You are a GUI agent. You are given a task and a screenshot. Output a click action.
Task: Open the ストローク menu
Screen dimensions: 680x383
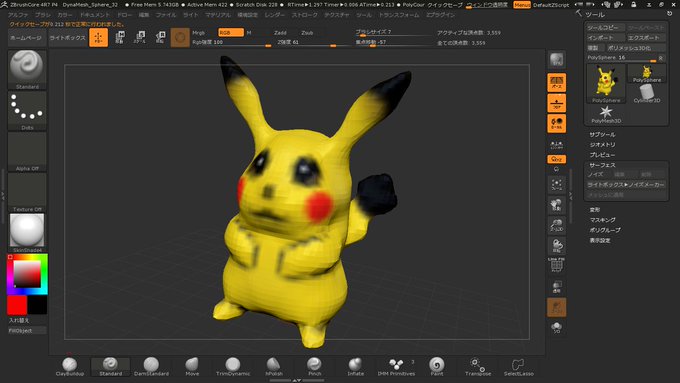pos(304,15)
